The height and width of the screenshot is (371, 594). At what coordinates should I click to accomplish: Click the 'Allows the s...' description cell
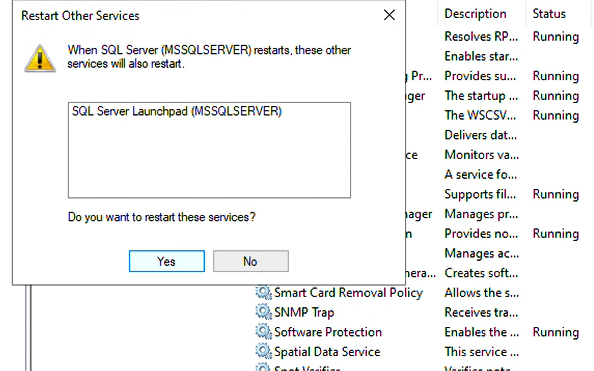click(x=482, y=293)
